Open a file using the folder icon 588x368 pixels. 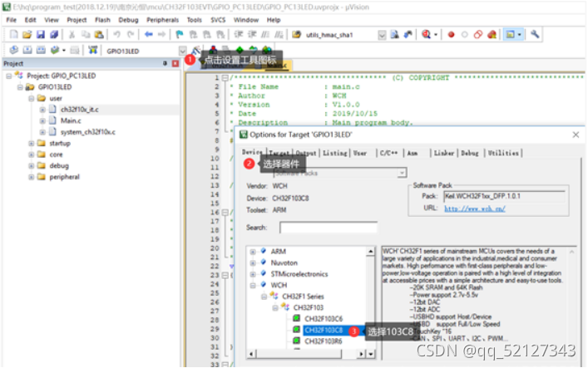click(x=27, y=35)
